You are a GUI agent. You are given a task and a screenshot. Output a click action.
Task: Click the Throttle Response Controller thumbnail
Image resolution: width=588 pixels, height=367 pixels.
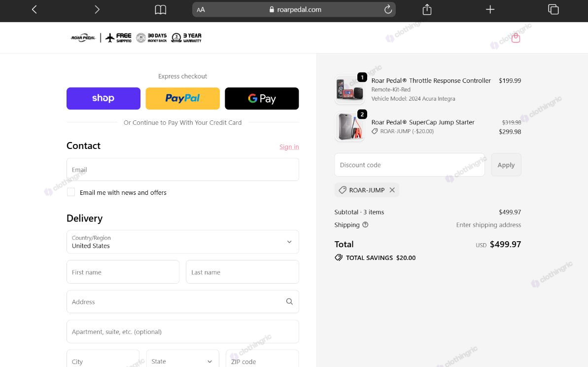click(349, 89)
